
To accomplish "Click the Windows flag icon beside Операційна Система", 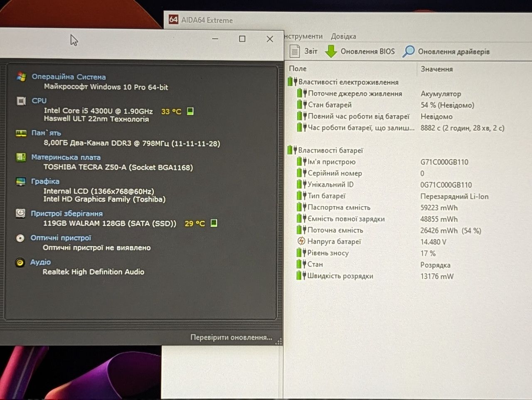I will coord(21,76).
